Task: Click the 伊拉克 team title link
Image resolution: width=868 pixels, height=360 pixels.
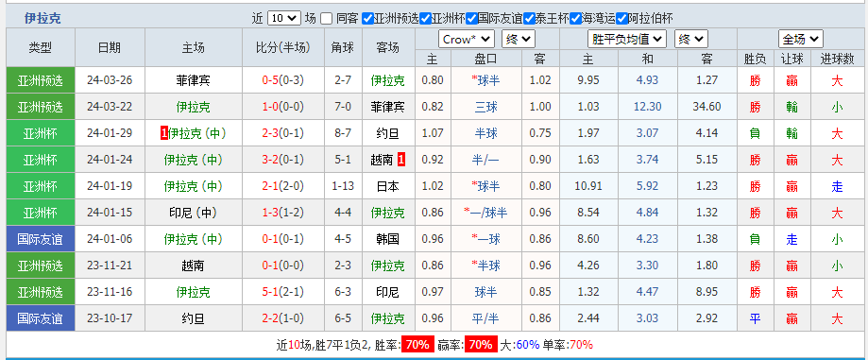Action: click(43, 18)
